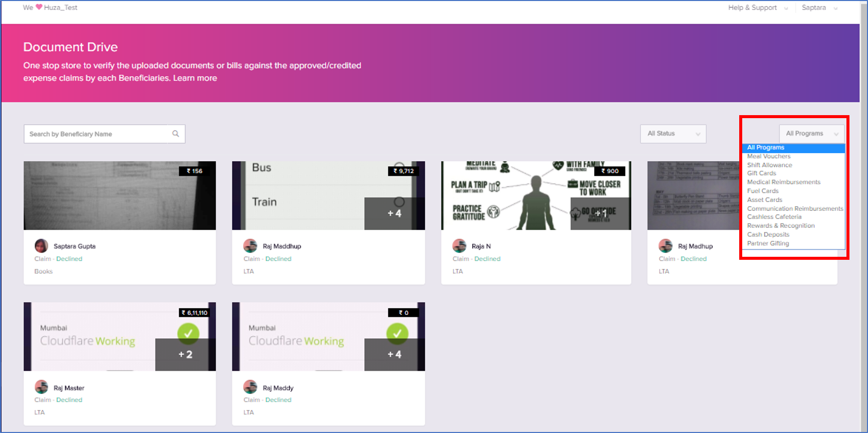
Task: Click the search magnifier icon
Action: click(x=175, y=134)
